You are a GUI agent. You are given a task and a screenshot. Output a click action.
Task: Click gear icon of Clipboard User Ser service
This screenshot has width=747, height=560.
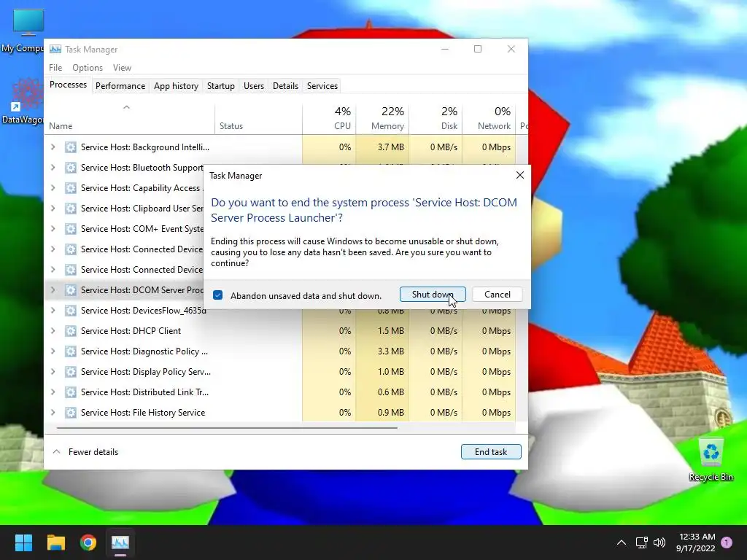click(x=71, y=209)
